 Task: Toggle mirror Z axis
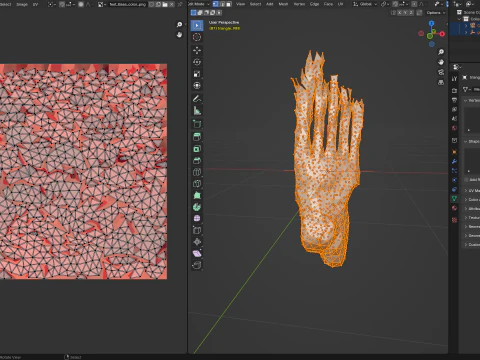(411, 13)
